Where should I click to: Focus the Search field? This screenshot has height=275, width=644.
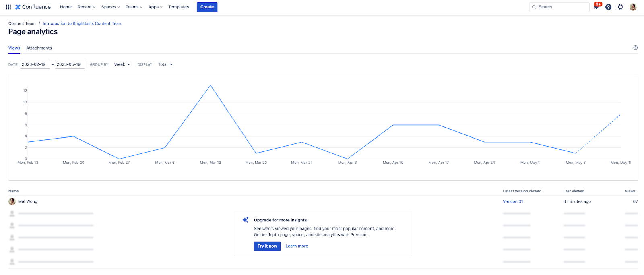(559, 7)
